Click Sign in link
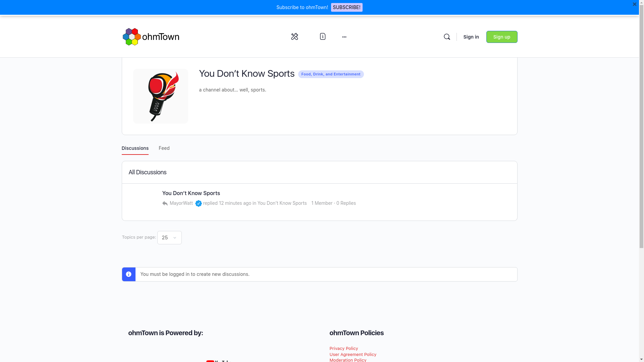Viewport: 644px width, 362px height. point(471,37)
